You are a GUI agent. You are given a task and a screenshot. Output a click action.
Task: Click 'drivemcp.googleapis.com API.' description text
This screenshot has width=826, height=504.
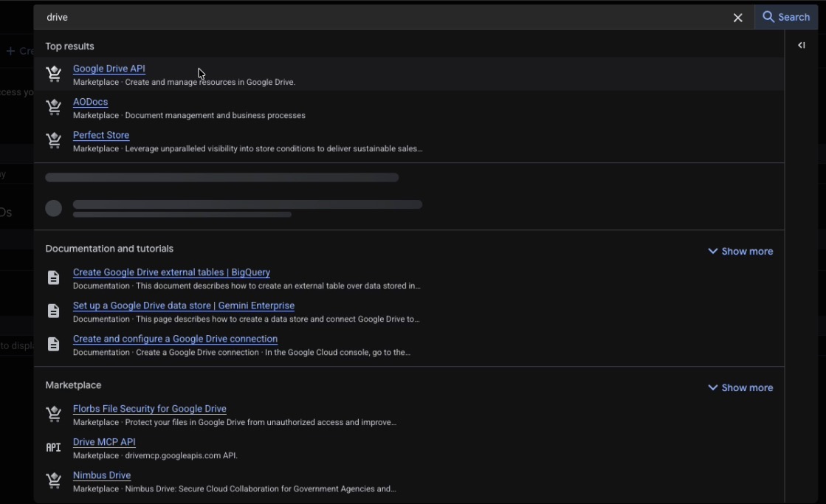tap(181, 455)
